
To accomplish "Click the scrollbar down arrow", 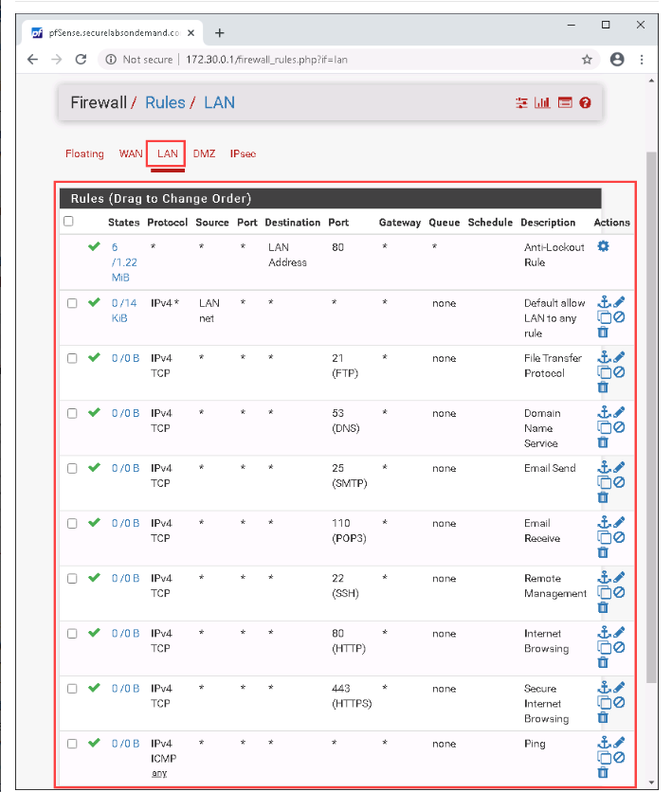I will coord(651,783).
